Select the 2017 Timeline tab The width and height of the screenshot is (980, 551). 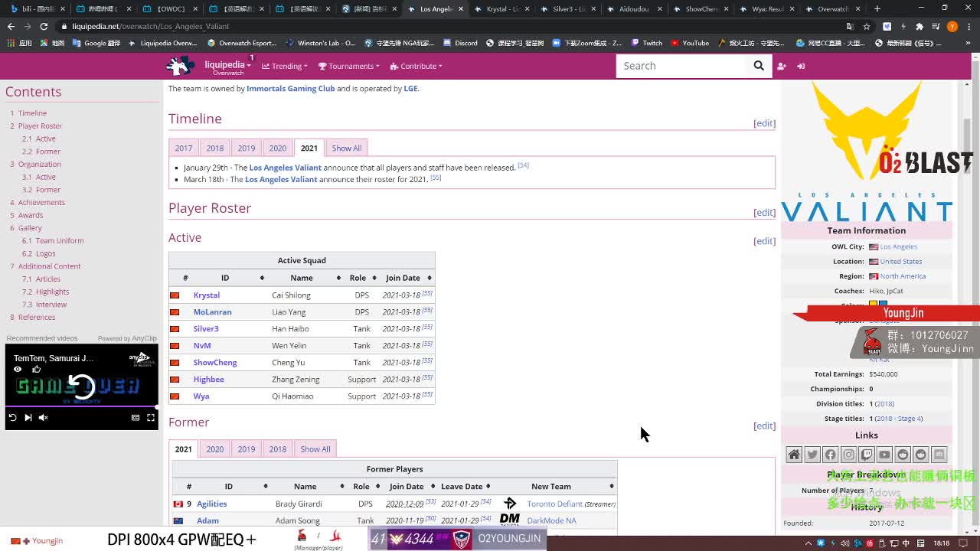click(x=184, y=148)
